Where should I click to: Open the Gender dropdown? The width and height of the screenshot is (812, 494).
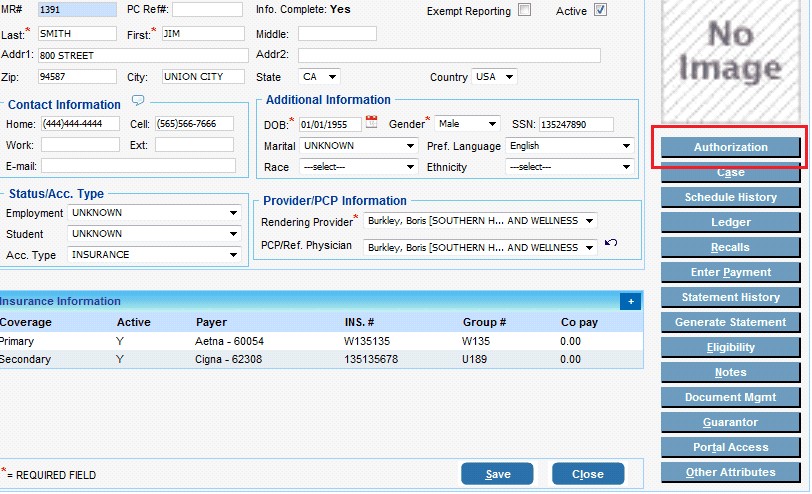click(466, 124)
